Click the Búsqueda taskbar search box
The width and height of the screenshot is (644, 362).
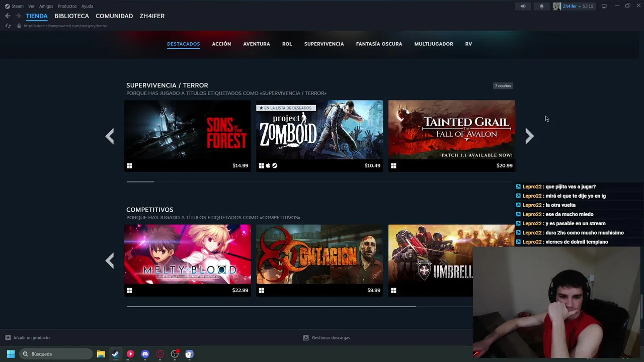coord(56,354)
